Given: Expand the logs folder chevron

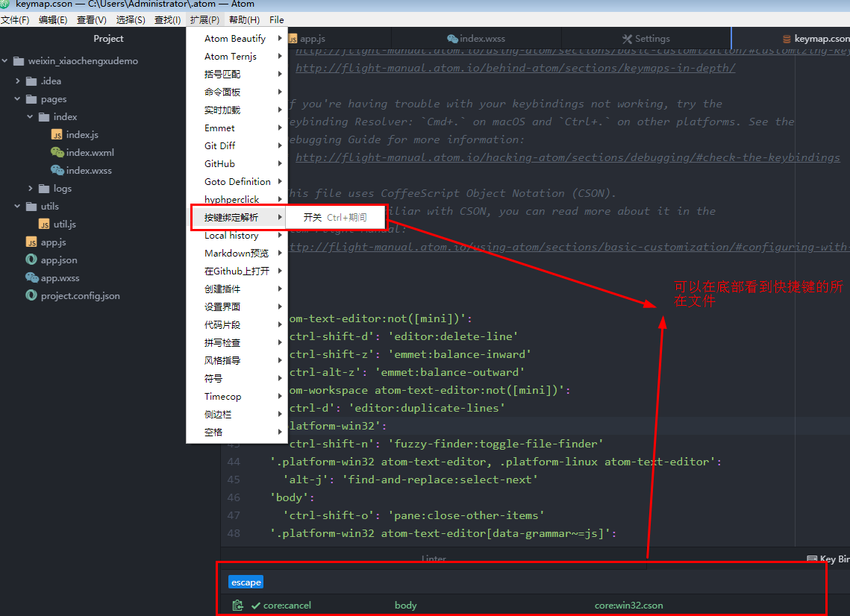Looking at the screenshot, I should pyautogui.click(x=31, y=188).
